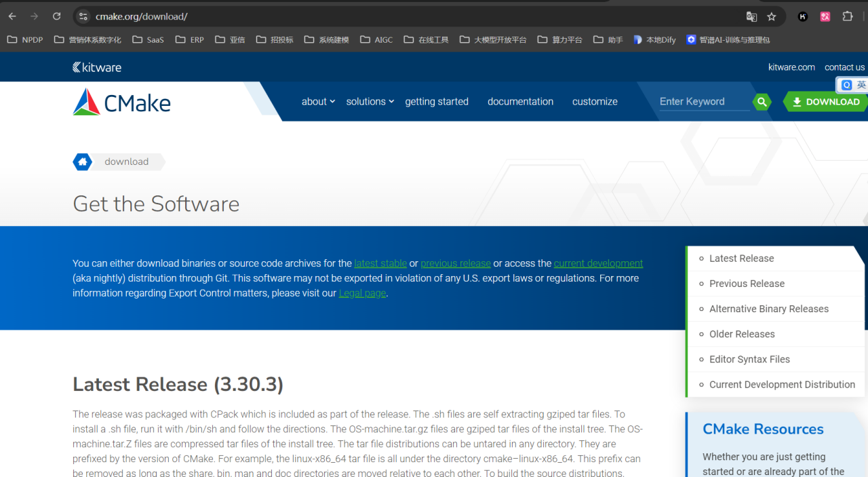This screenshot has height=477, width=868.
Task: Open the 营销体系数字化 bookmark folder
Action: point(87,40)
